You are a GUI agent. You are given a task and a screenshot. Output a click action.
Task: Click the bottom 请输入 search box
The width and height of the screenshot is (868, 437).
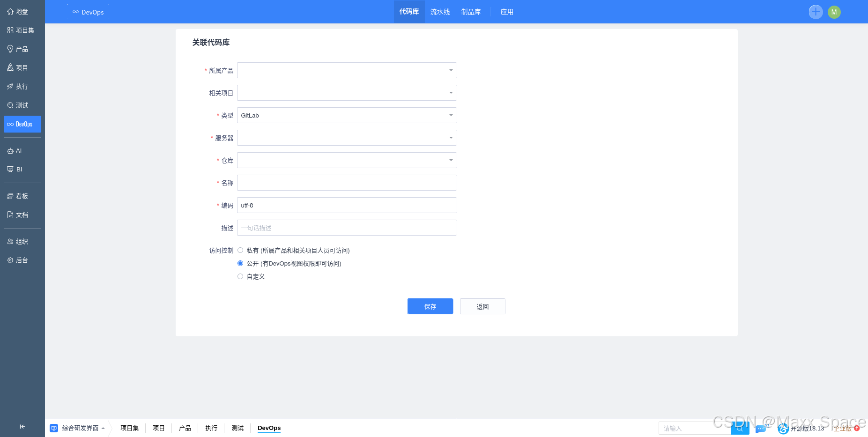[695, 428]
